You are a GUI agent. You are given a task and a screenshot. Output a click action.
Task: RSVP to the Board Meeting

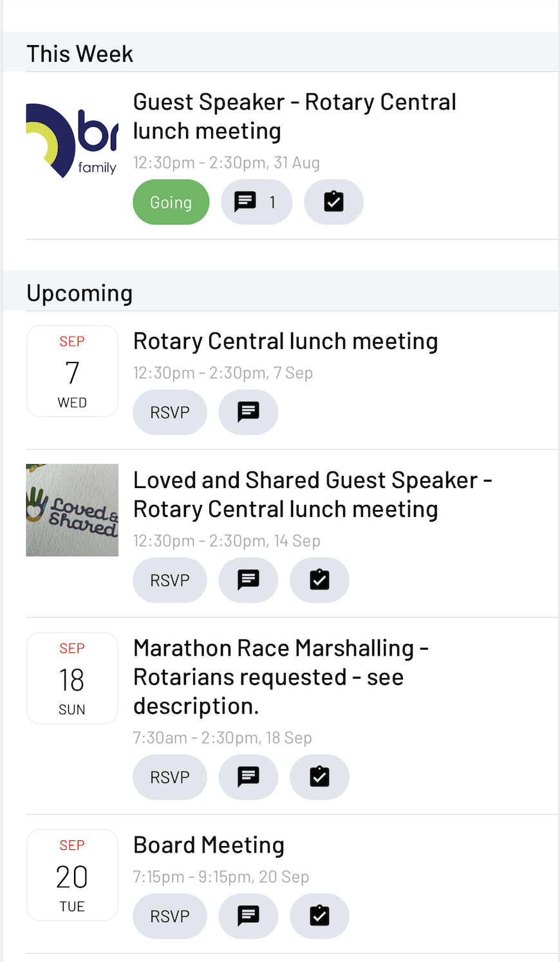(170, 916)
